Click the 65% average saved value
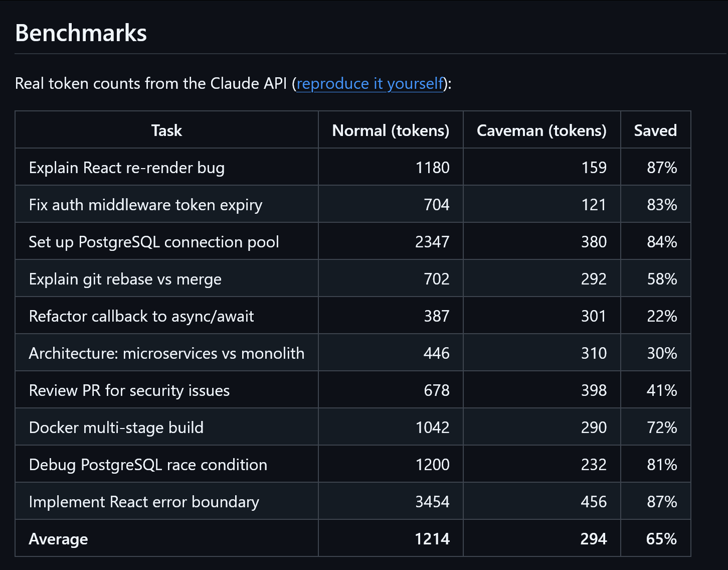 pos(661,539)
